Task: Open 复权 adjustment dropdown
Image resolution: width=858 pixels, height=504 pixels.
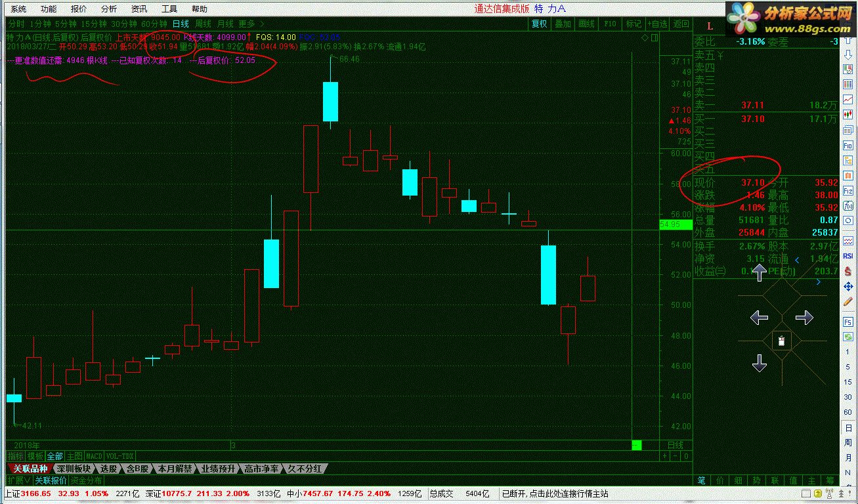Action: pyautogui.click(x=540, y=24)
